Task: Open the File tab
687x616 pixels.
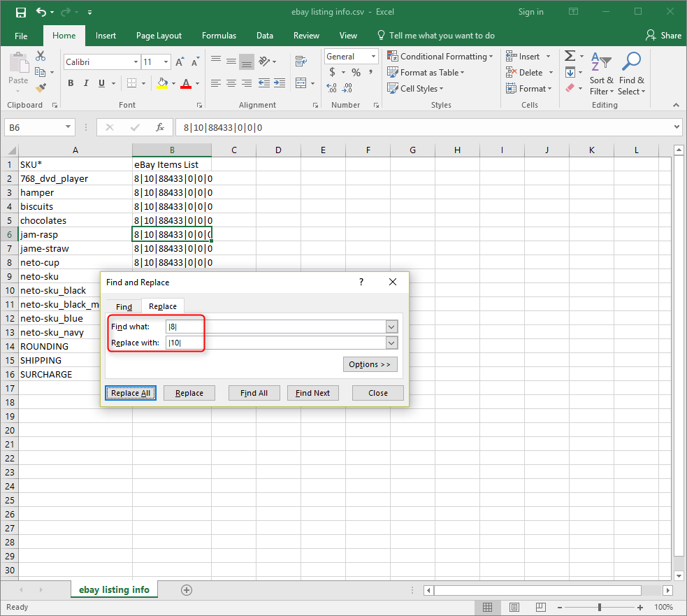Action: 21,36
